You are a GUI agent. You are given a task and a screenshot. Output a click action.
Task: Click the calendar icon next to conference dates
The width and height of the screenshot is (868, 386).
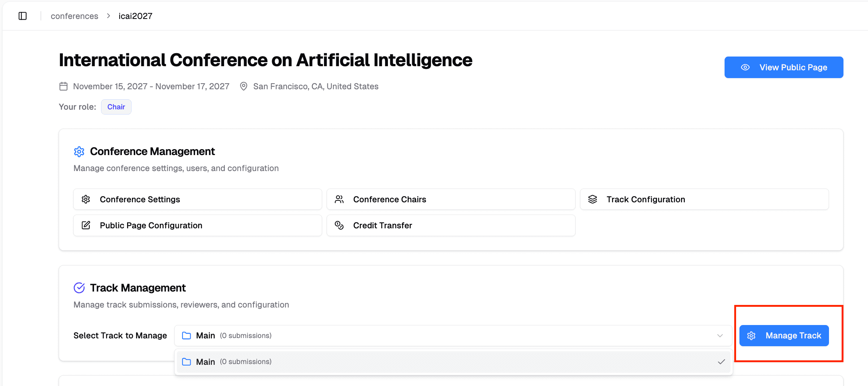click(64, 86)
